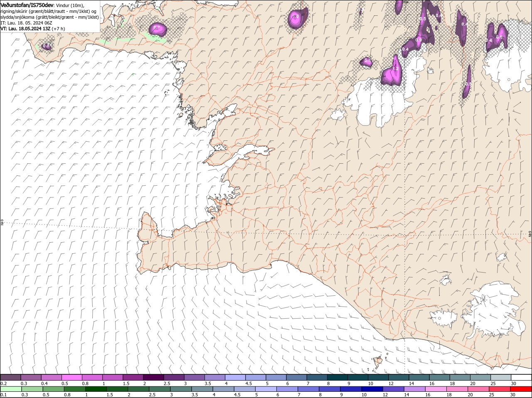Image resolution: width=532 pixels, height=398 pixels.
Task: Click upper legend swatch between 5 and 6
Action: (x=276, y=377)
